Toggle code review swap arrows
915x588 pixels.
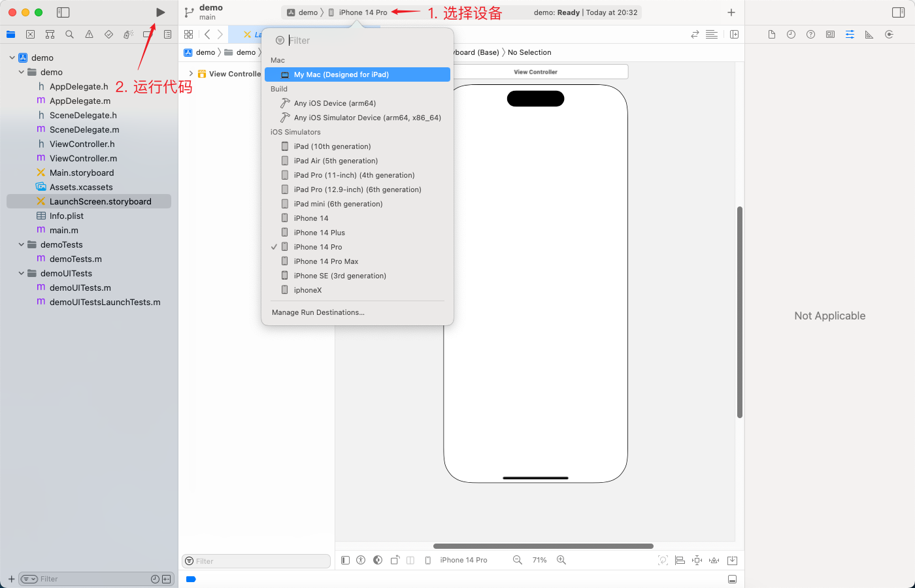(x=695, y=35)
